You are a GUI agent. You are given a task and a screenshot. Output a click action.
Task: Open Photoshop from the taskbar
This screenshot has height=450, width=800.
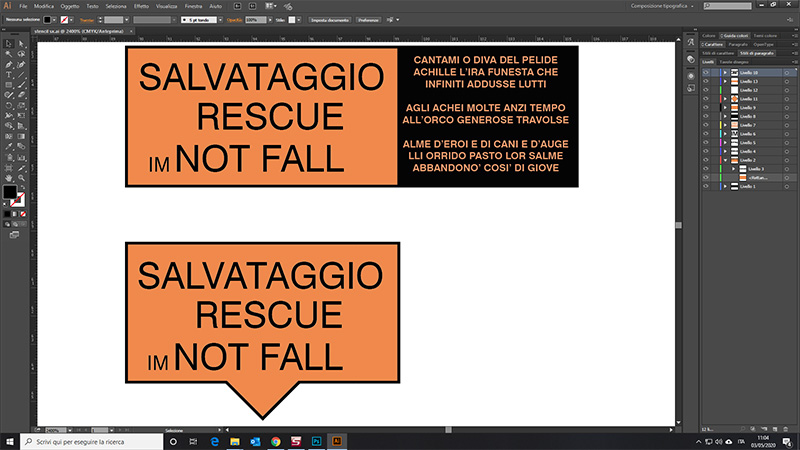(315, 441)
